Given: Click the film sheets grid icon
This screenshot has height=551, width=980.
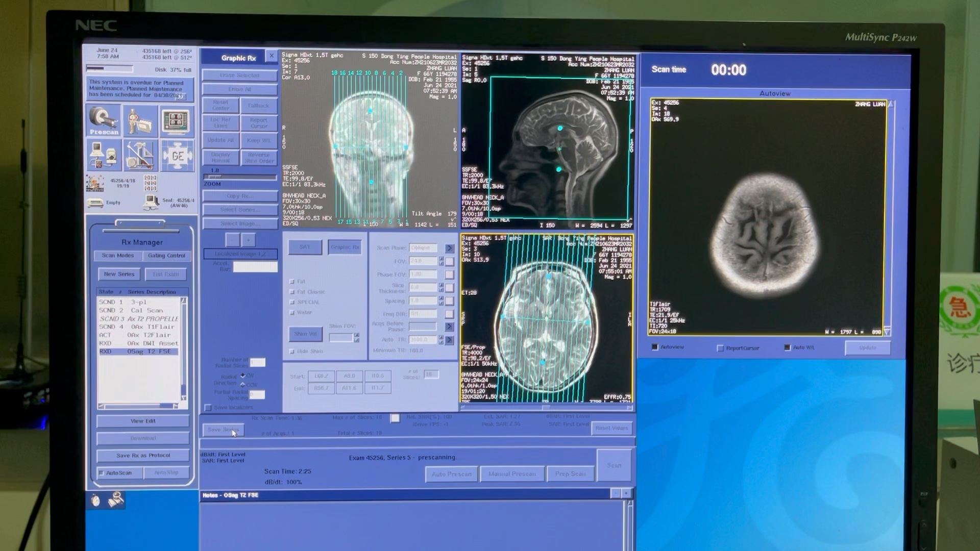Looking at the screenshot, I should coord(150,183).
